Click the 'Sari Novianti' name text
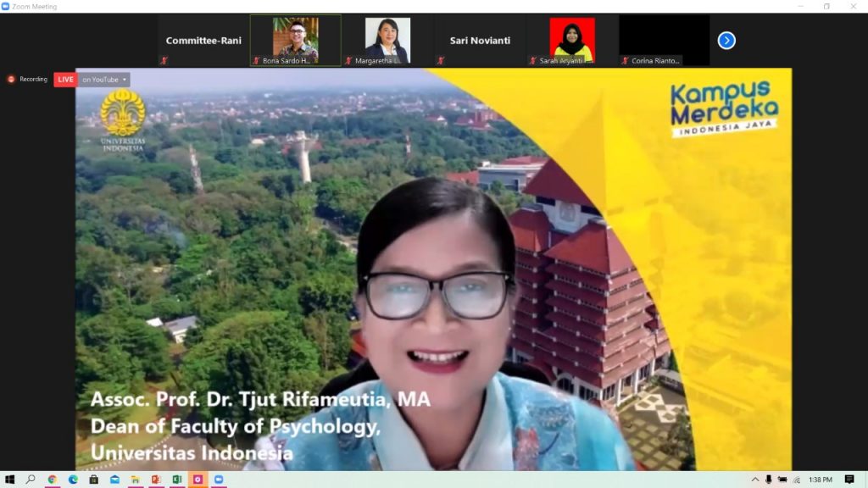868x488 pixels. click(x=480, y=41)
